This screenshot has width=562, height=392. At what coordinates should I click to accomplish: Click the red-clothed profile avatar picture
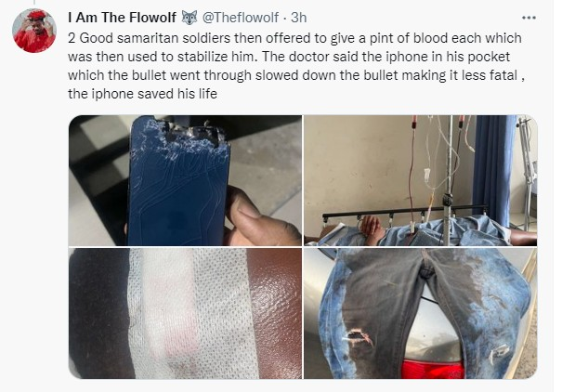34,31
